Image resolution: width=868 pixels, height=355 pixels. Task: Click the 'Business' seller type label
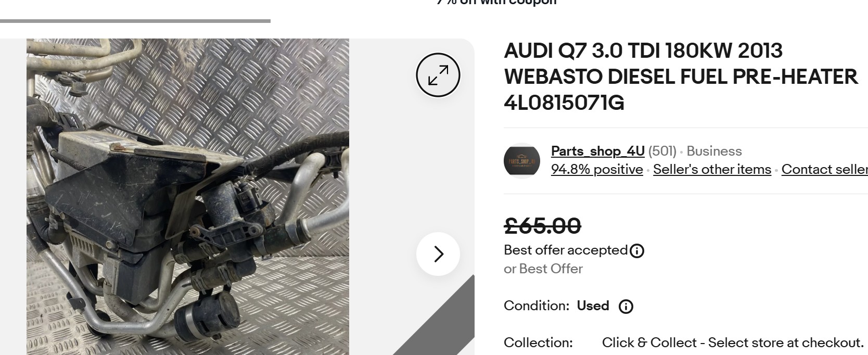click(x=714, y=151)
